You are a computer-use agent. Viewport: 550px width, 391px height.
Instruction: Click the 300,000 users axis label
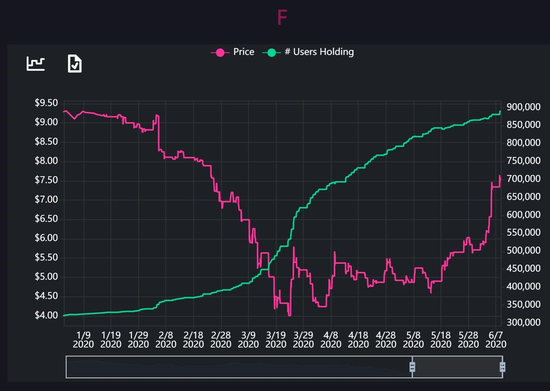coord(523,322)
